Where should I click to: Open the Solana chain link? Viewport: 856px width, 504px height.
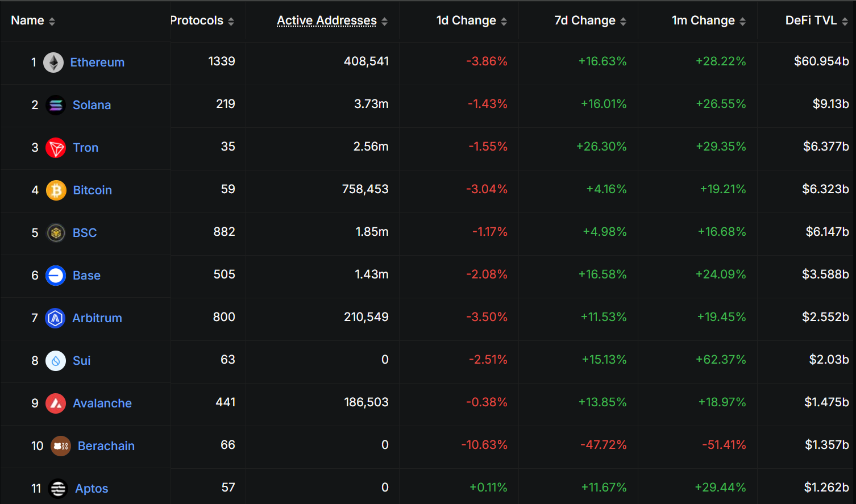92,105
